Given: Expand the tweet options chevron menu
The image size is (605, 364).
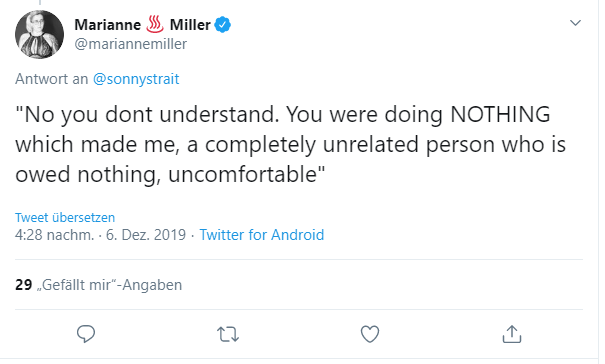Looking at the screenshot, I should 575,23.
